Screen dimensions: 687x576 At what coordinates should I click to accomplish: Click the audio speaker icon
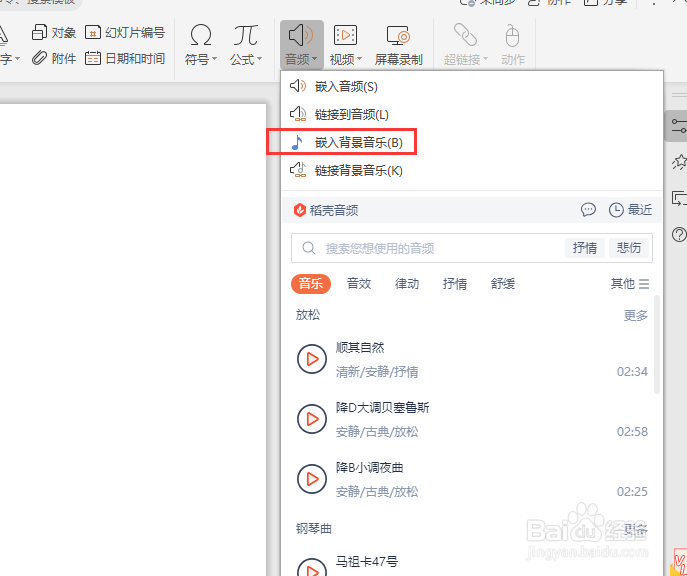coord(301,35)
